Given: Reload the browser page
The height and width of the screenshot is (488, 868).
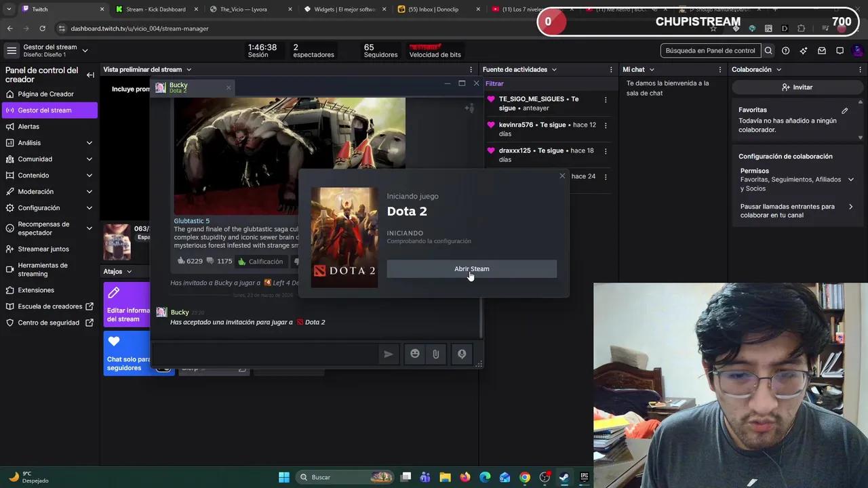Looking at the screenshot, I should point(42,28).
